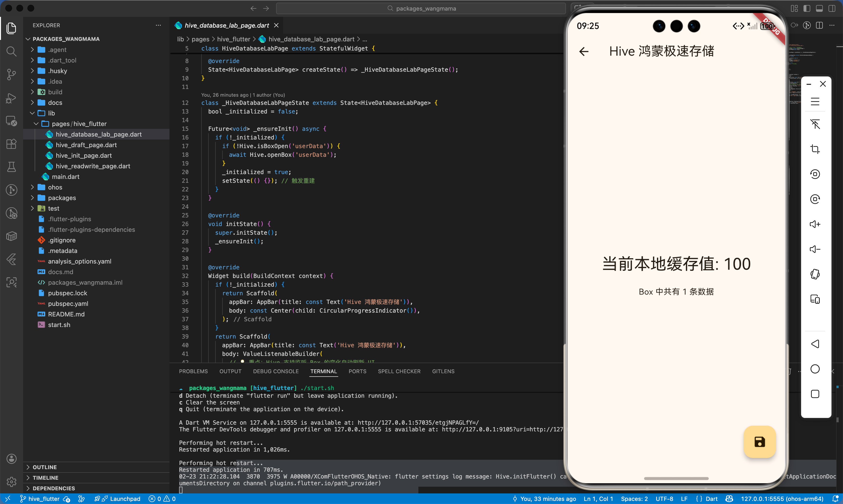This screenshot has width=843, height=504.
Task: Collapse the lib folder
Action: [x=51, y=113]
